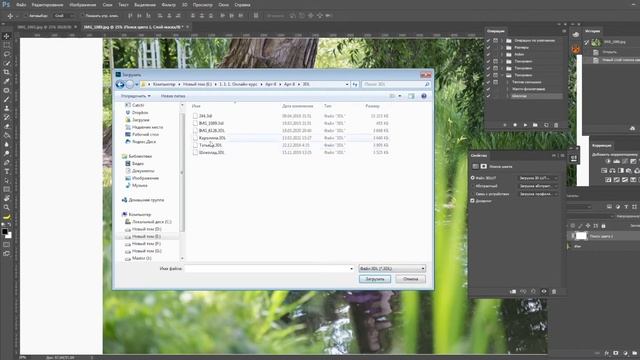This screenshot has width=640, height=360.
Task: Open the Organize dropdown in file dialog
Action: 136,96
